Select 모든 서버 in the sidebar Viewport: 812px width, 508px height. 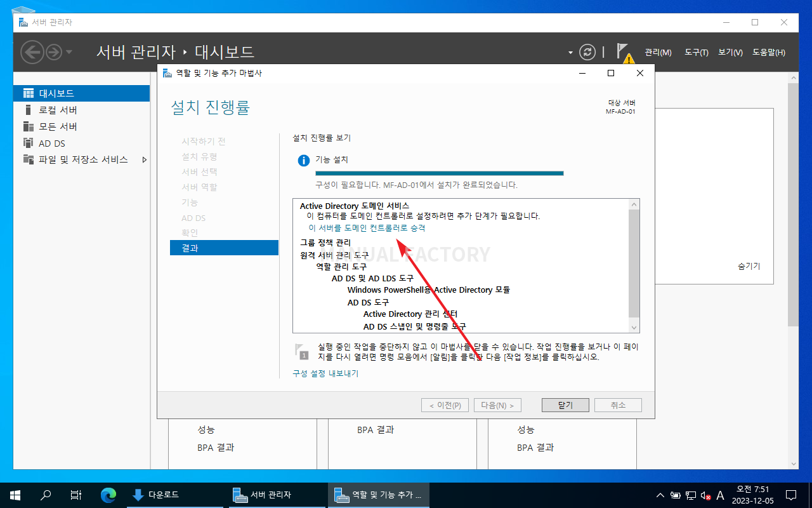click(81, 126)
